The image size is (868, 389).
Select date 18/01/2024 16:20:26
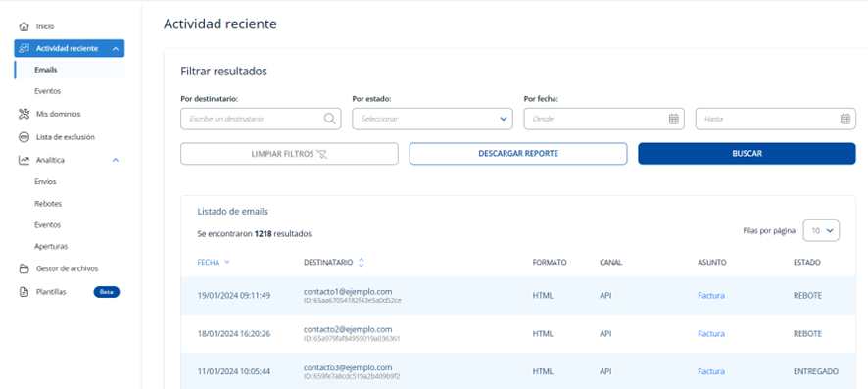[233, 334]
